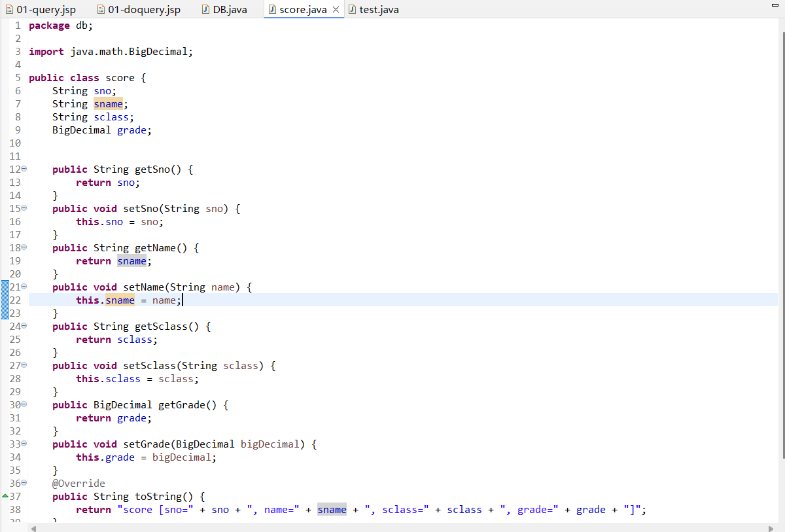785x532 pixels.
Task: Click the marker icon beside line 37
Action: tap(5, 496)
